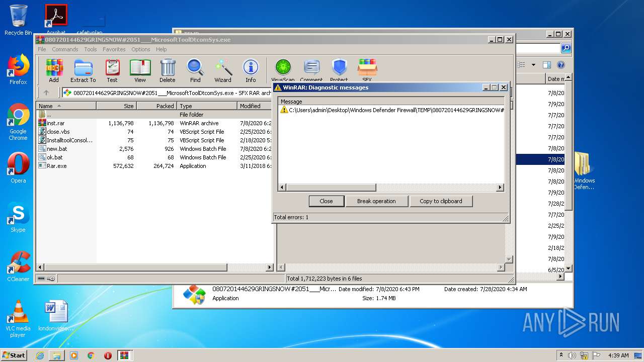Click the diagnostic message error row
Screen dimensions: 644x362
click(x=391, y=110)
